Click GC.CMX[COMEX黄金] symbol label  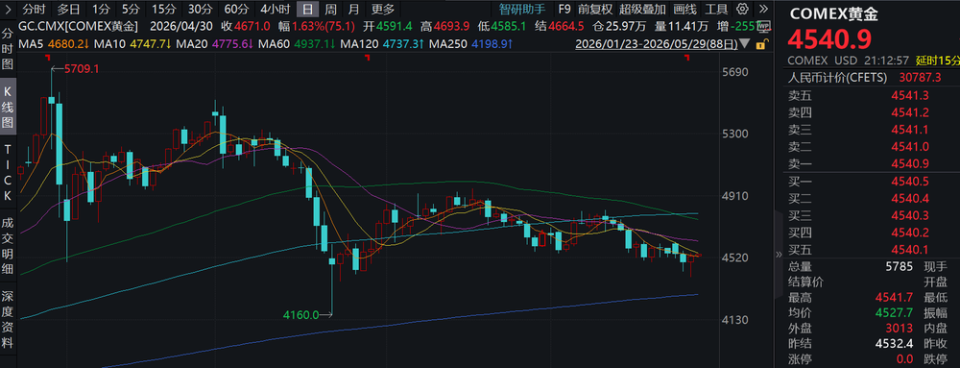[78, 26]
